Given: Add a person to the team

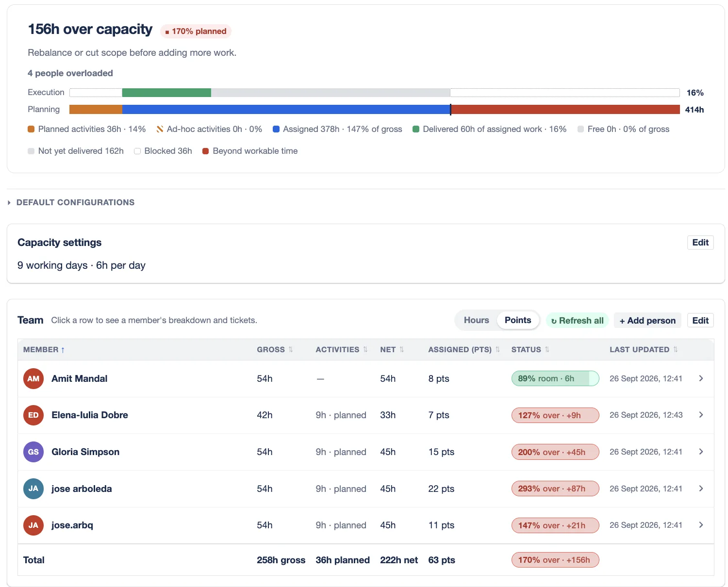Looking at the screenshot, I should [647, 320].
